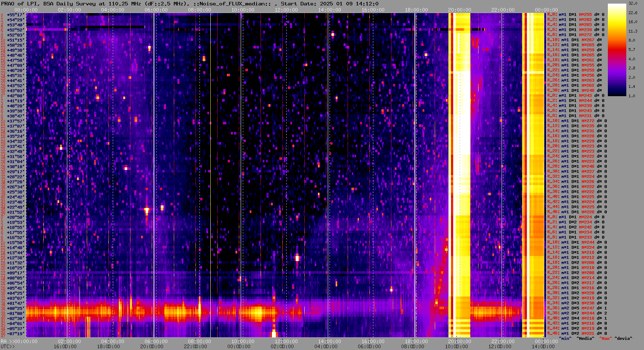Click the 11.3 color scale label
Image resolution: width=644 pixels, height=350 pixels.
[x=633, y=31]
